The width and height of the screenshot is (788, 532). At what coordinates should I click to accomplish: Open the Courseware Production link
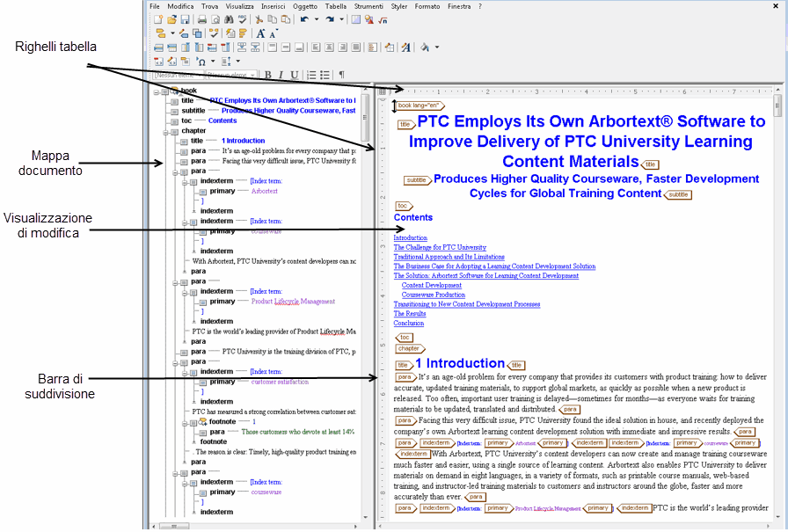[x=434, y=295]
